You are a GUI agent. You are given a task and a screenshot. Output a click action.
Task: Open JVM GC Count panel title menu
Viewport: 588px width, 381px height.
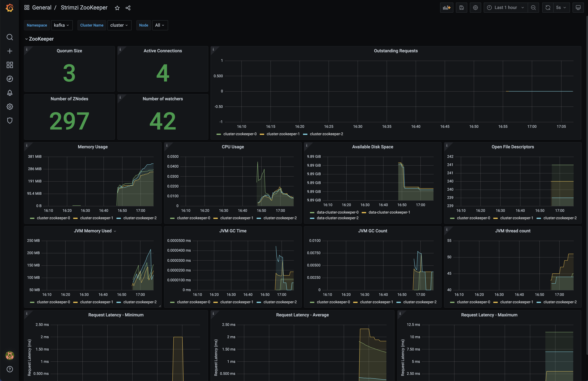point(373,231)
